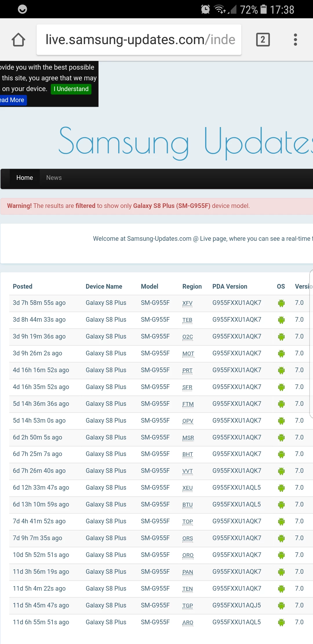This screenshot has height=644, width=313.
Task: Click the TGP region code
Action: pyautogui.click(x=188, y=606)
